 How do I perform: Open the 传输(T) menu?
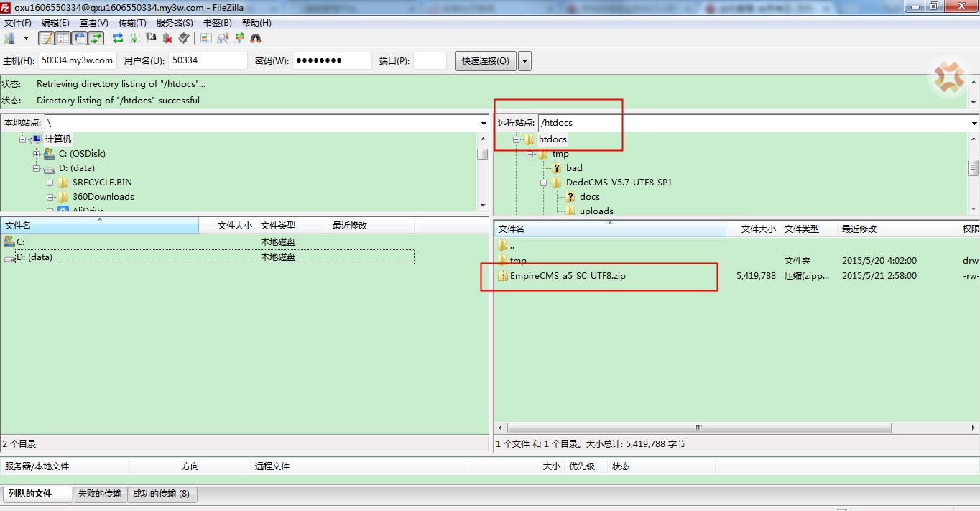click(132, 23)
